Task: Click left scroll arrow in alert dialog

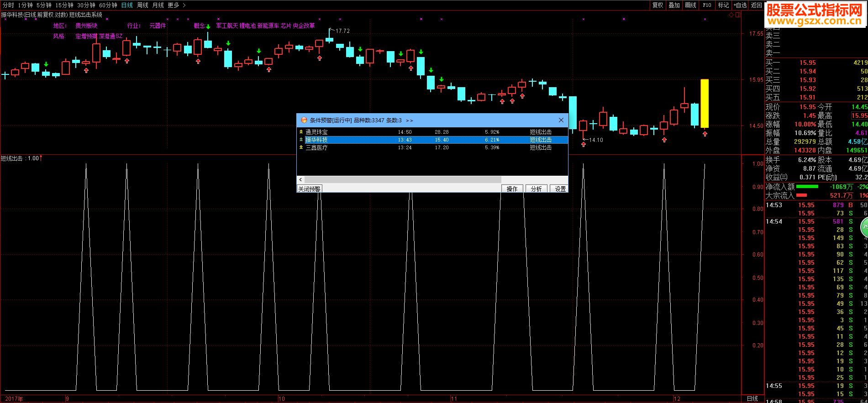Action: click(x=300, y=180)
